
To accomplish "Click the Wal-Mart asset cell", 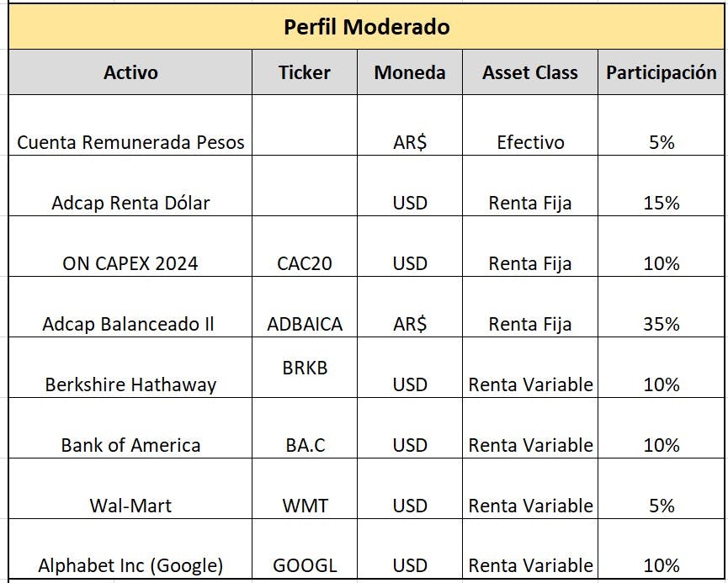I will click(x=130, y=489).
